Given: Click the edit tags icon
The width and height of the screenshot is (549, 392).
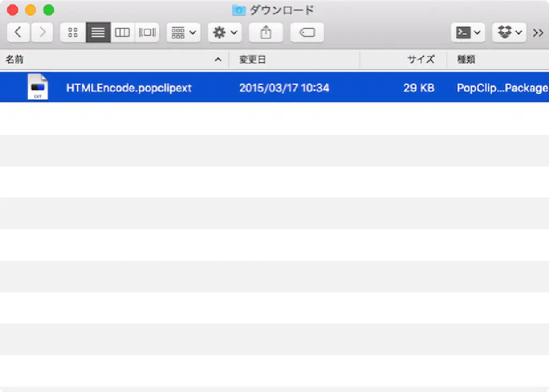Looking at the screenshot, I should pyautogui.click(x=307, y=33).
